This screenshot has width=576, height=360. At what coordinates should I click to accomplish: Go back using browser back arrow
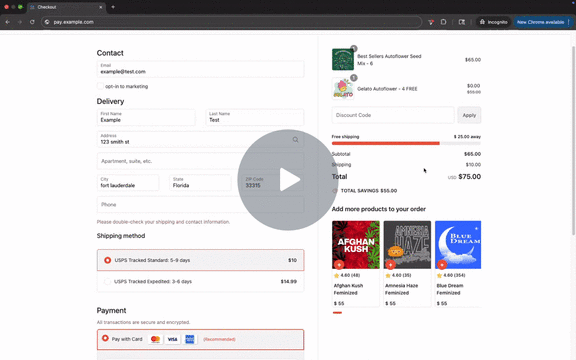[x=8, y=22]
